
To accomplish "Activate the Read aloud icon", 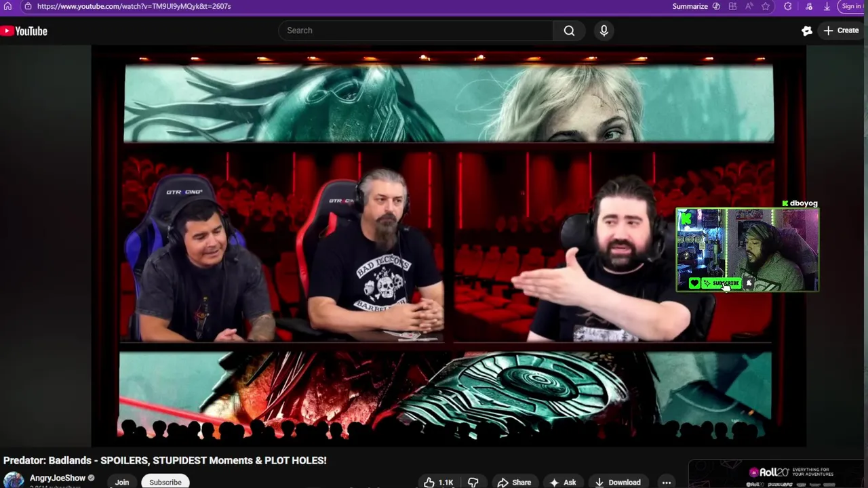I will 749,6.
